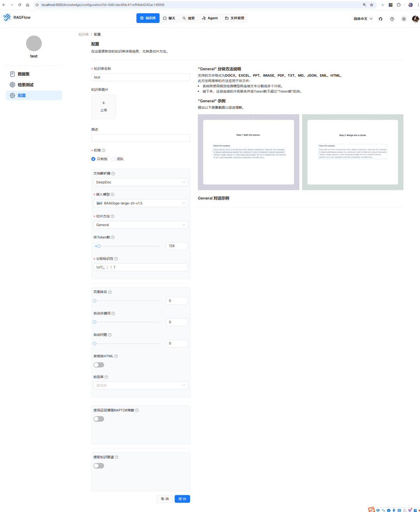
Task: Click the RAGFlow logo icon
Action: pos(7,17)
